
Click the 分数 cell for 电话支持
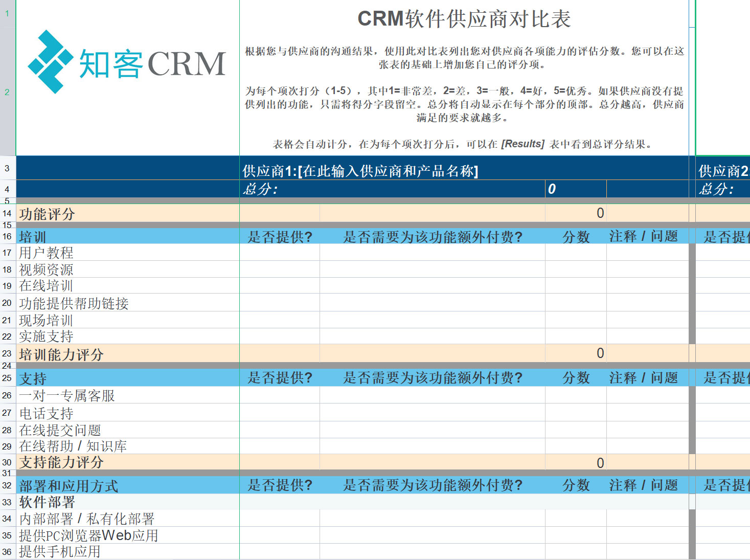coord(576,413)
